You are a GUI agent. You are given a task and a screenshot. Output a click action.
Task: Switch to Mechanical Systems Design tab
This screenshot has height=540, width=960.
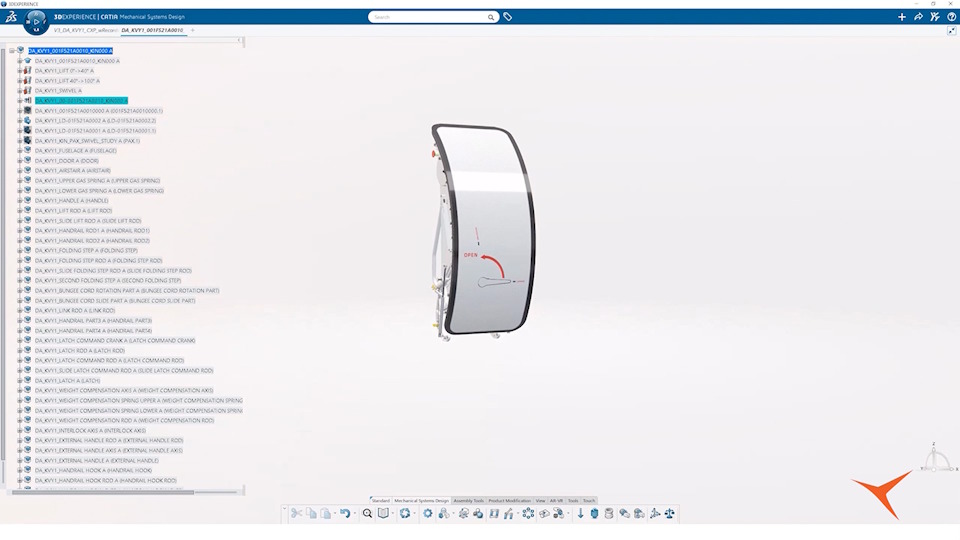tap(421, 501)
